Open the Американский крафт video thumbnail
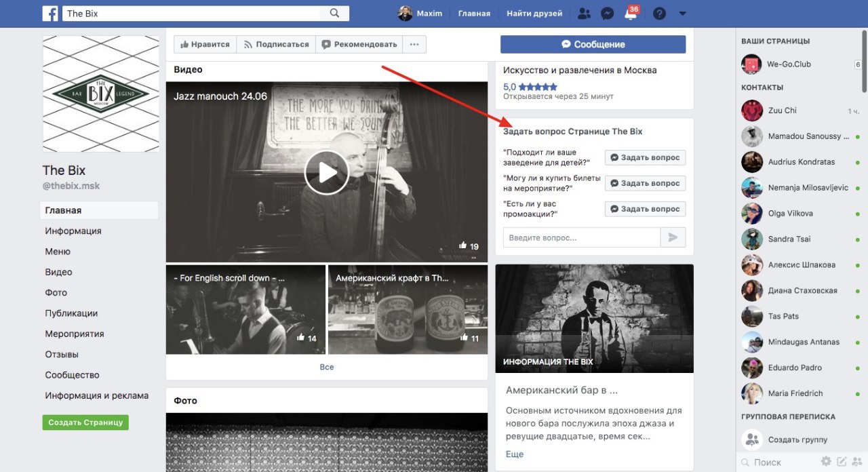868x472 pixels. (x=408, y=309)
